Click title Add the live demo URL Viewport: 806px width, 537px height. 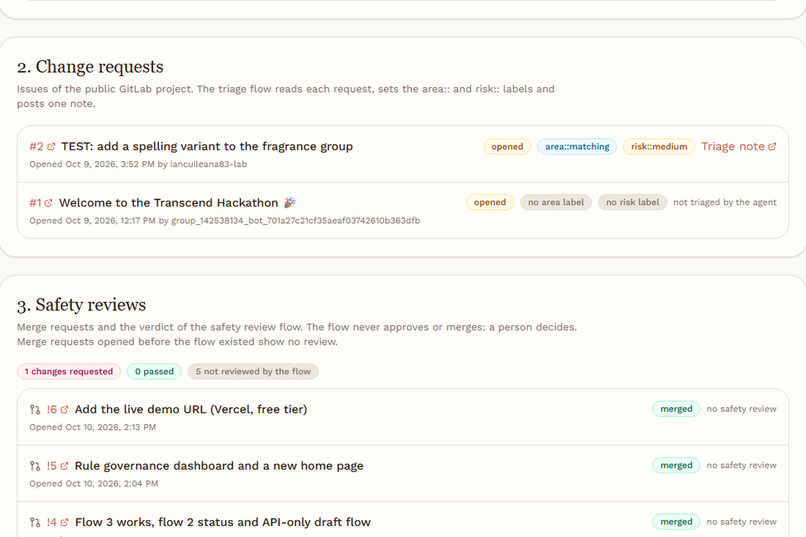[191, 410]
